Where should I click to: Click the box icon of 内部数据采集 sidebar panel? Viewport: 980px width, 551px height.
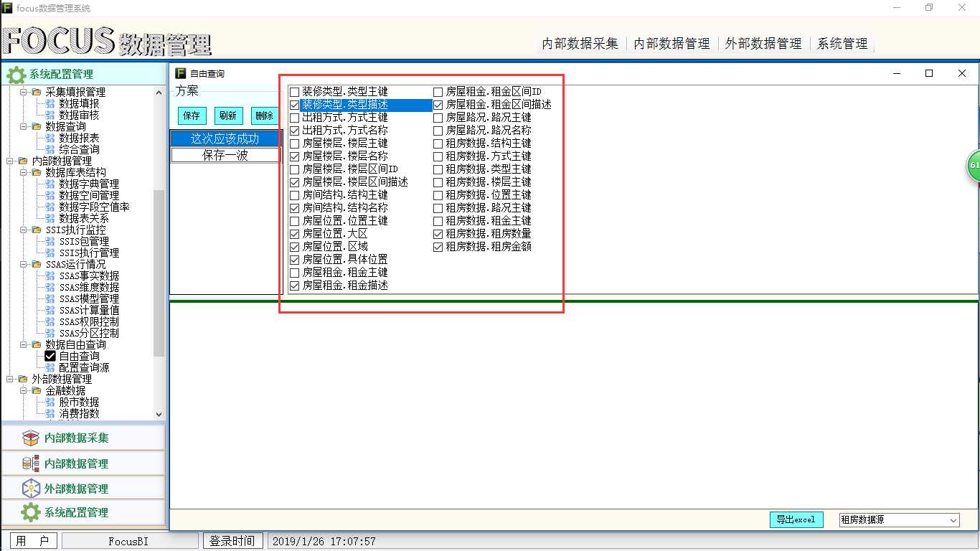point(30,438)
